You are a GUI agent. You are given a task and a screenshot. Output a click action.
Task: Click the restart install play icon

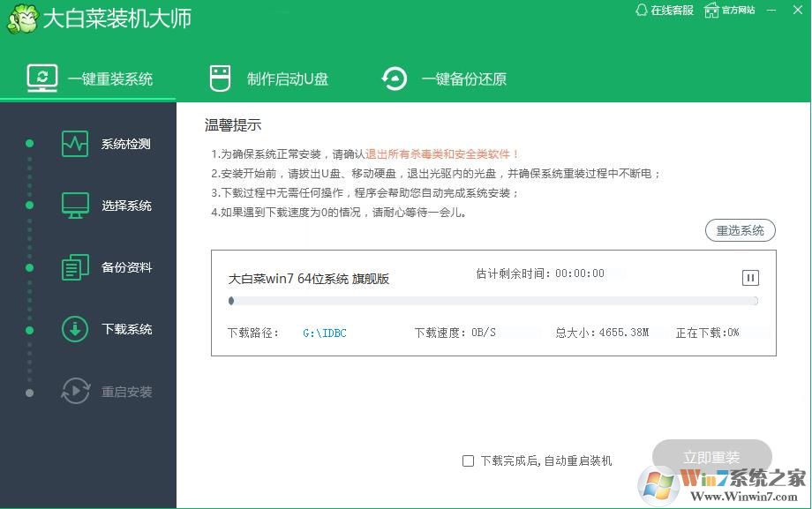[x=76, y=391]
